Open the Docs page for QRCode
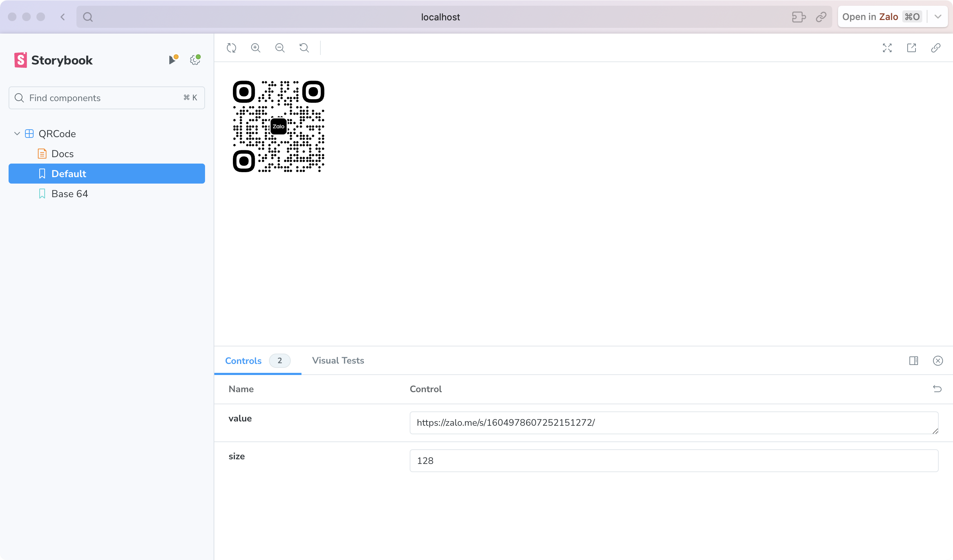Viewport: 953px width, 560px height. (63, 154)
